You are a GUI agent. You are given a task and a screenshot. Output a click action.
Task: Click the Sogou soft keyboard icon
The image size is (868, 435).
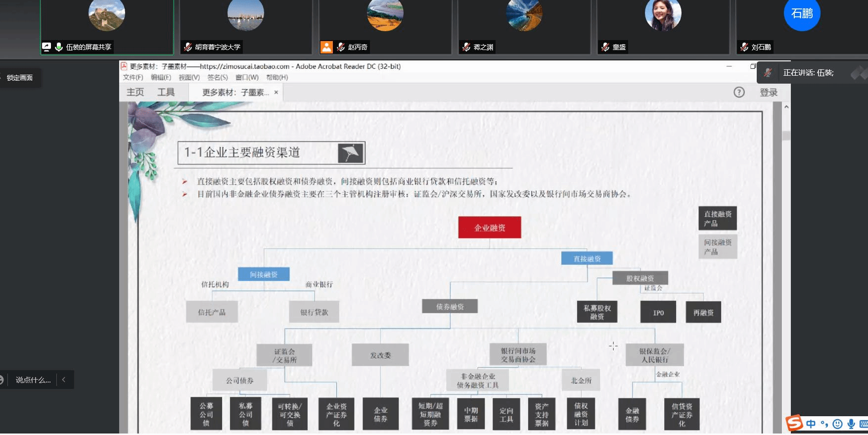pos(864,424)
